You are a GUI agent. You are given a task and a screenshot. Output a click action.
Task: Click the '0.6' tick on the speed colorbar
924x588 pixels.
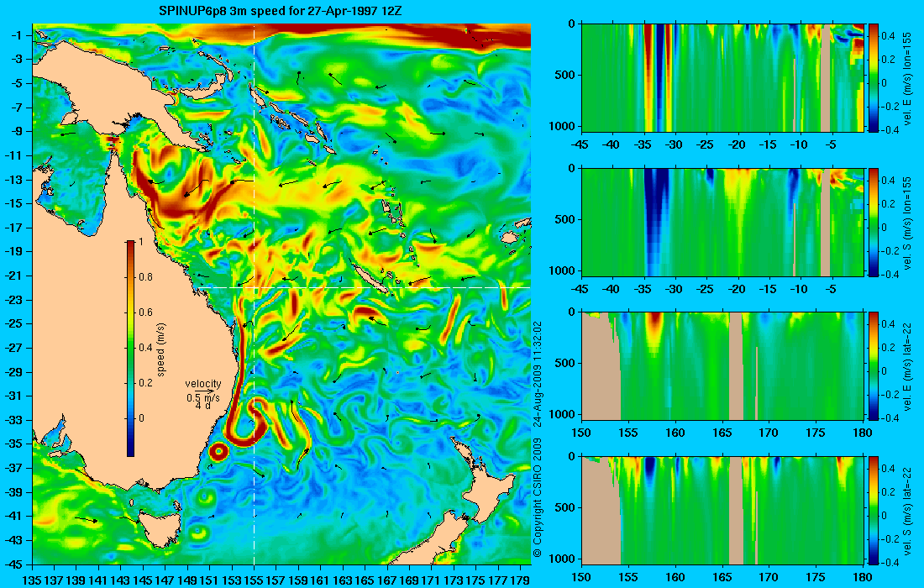pos(145,312)
